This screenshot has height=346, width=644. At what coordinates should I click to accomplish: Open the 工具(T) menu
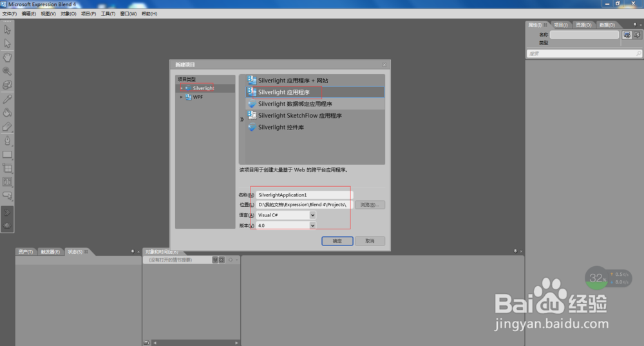click(x=108, y=14)
